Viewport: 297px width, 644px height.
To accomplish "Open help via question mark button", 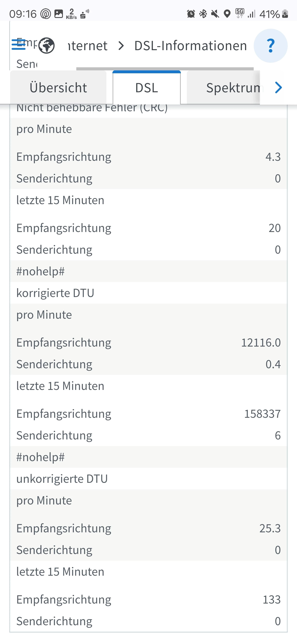I will coord(271,46).
